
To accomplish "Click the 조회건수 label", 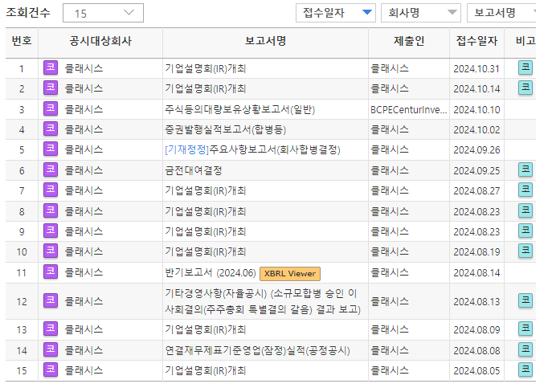I will click(x=28, y=13).
